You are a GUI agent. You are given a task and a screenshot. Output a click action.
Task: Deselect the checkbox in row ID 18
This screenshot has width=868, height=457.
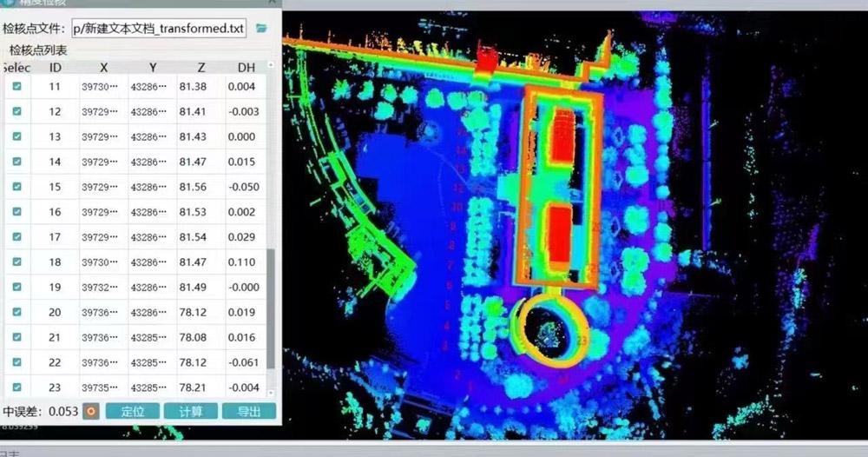[17, 262]
